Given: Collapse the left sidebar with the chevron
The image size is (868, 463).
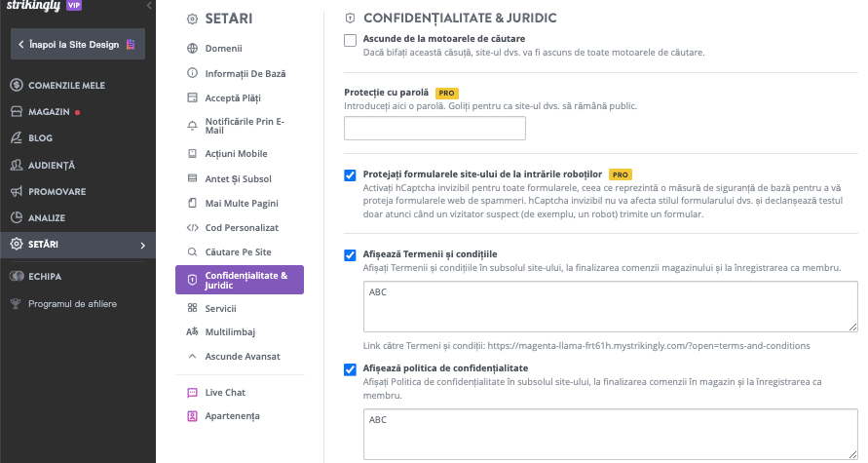Looking at the screenshot, I should [x=149, y=6].
